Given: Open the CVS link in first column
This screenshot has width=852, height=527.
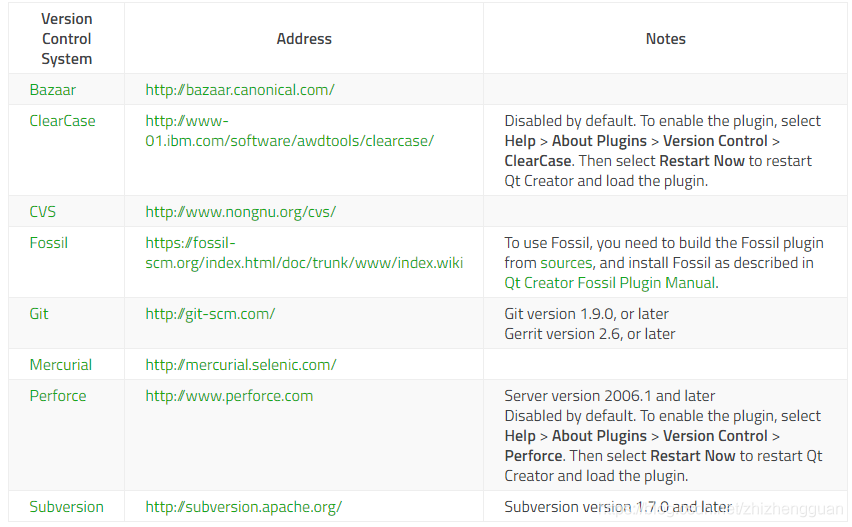Looking at the screenshot, I should 43,212.
